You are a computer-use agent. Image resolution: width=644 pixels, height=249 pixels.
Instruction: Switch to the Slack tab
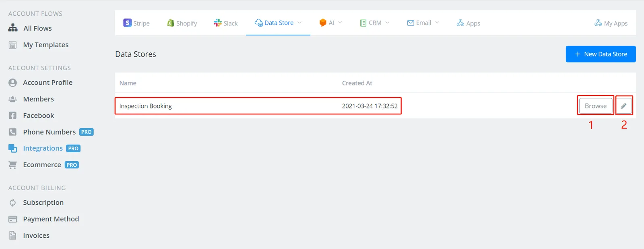pyautogui.click(x=226, y=23)
